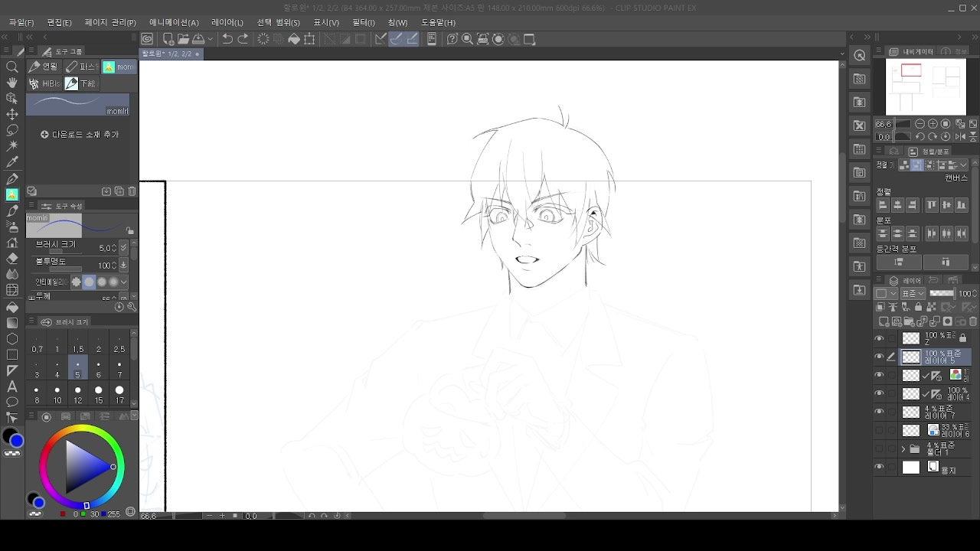The height and width of the screenshot is (551, 980).
Task: Select the Text tool
Action: coord(12,386)
